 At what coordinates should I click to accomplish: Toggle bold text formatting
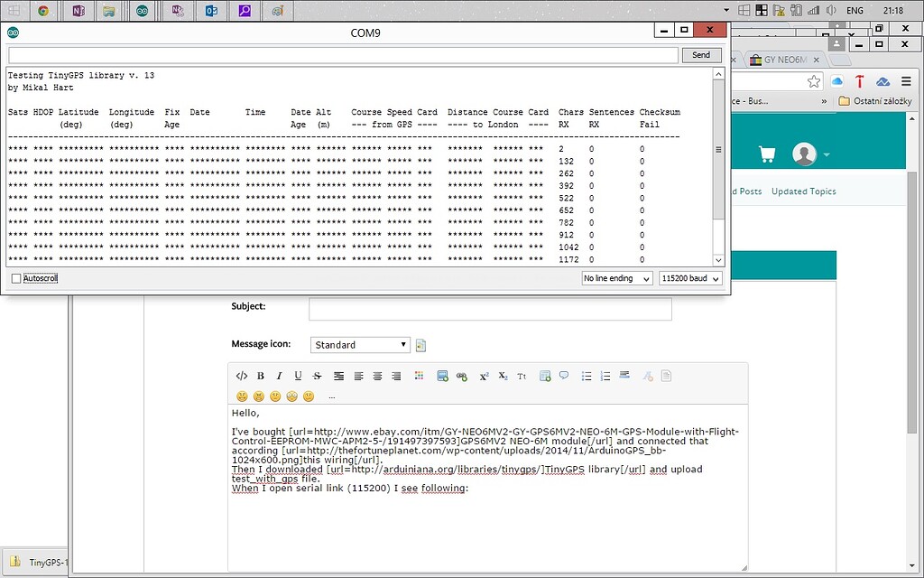point(261,376)
